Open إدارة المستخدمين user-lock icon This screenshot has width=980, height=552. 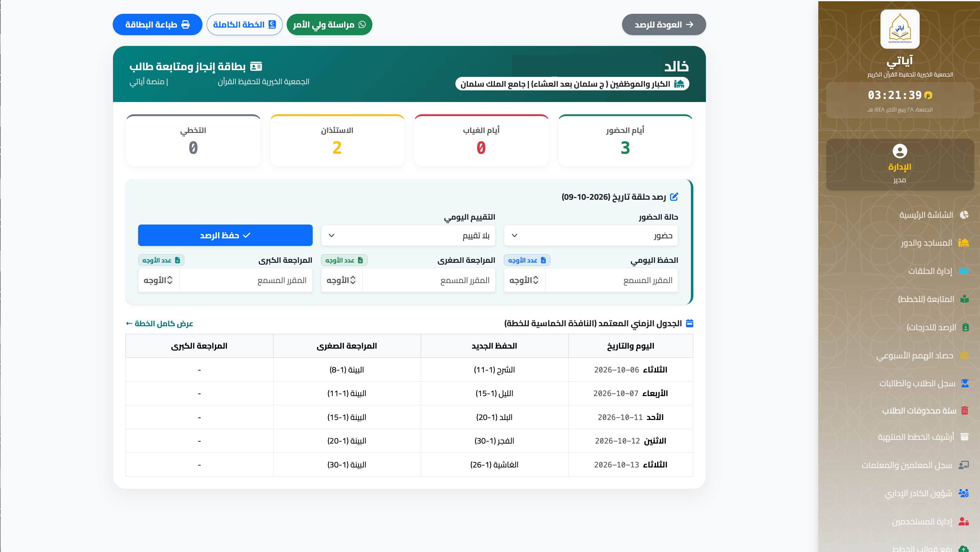[x=963, y=521]
